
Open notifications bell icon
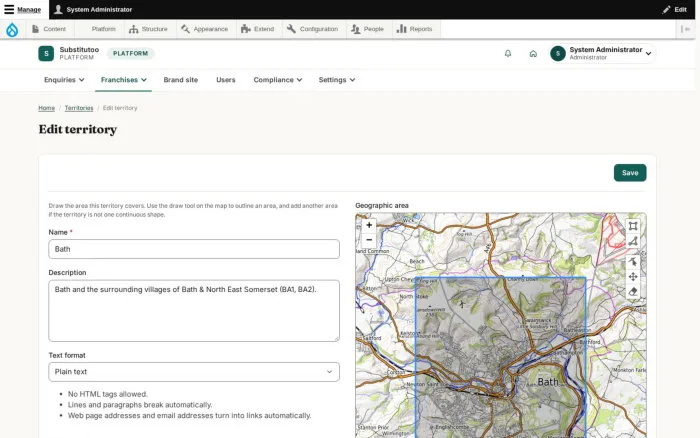pyautogui.click(x=508, y=54)
